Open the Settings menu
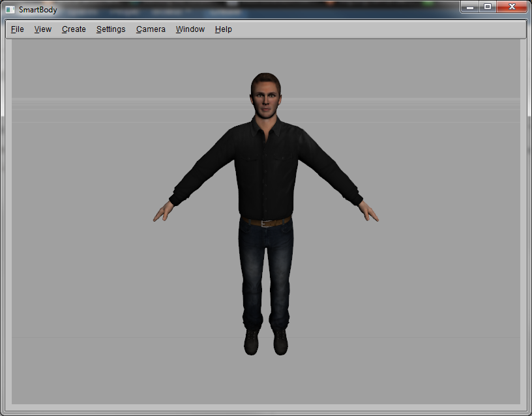Viewport: 532px width, 416px height. [111, 29]
